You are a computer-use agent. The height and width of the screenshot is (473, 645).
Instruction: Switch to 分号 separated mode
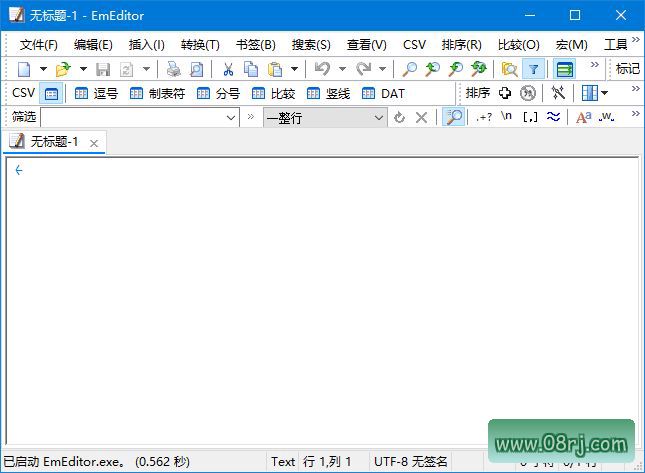218,94
